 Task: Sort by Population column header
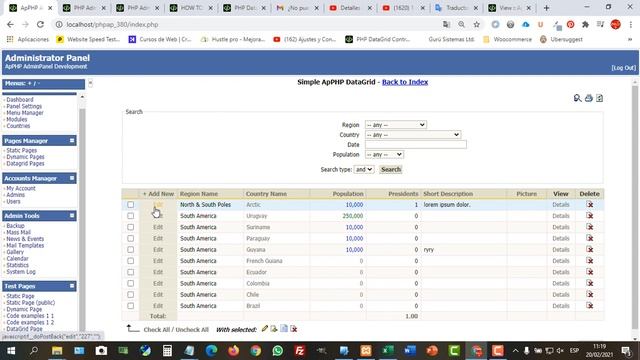tap(348, 194)
